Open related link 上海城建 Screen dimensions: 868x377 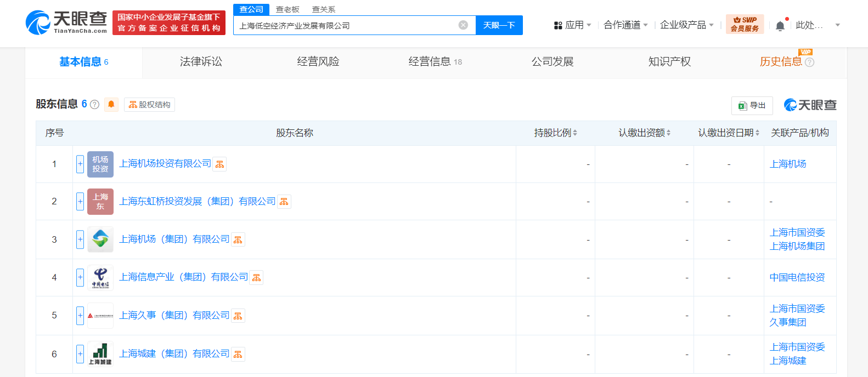pos(788,361)
